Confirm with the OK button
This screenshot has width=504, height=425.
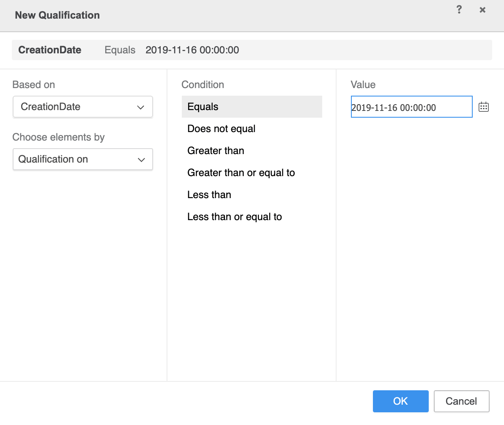[x=400, y=401]
